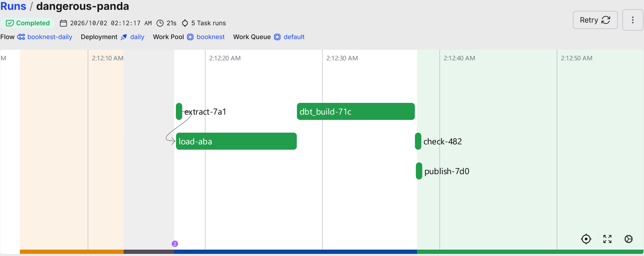Click the 2:12:10 AM time label

point(107,58)
